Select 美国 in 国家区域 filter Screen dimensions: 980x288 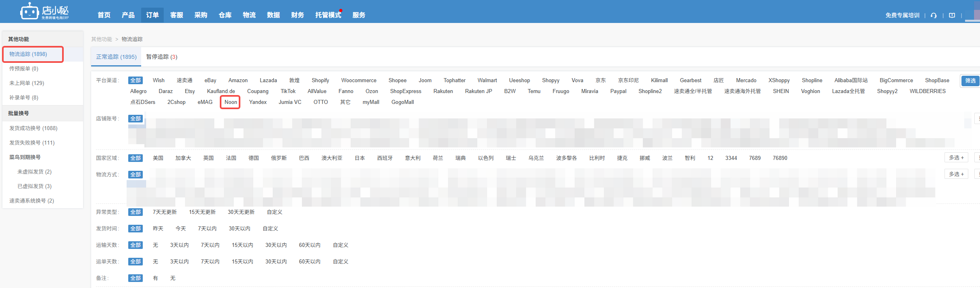coord(158,158)
